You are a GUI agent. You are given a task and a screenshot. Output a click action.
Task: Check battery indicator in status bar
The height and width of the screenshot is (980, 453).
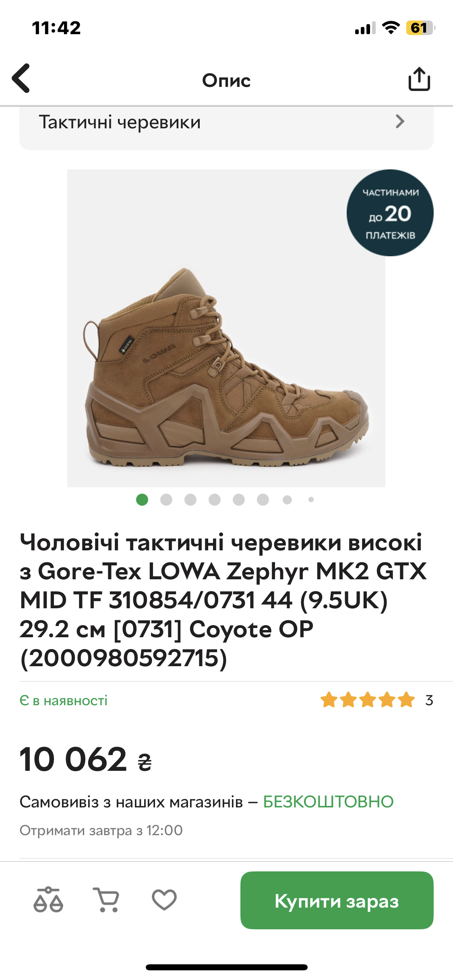tap(420, 28)
